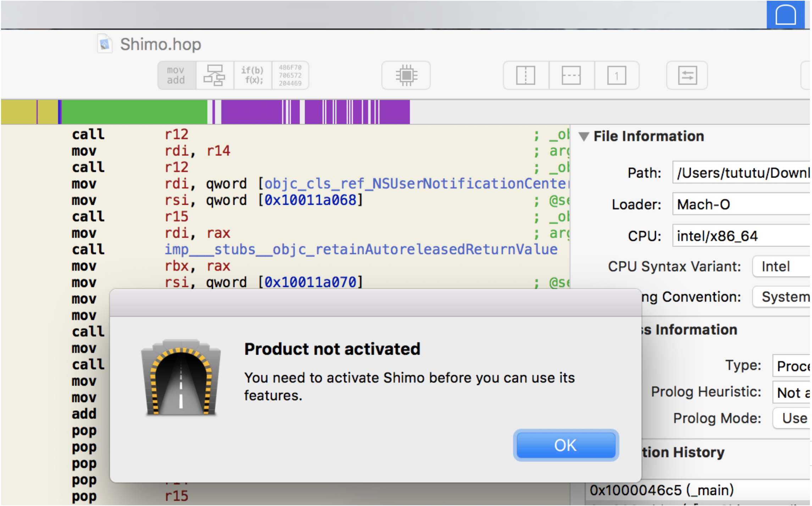812x506 pixels.
Task: Select the "add" instruction line
Action: [84, 414]
